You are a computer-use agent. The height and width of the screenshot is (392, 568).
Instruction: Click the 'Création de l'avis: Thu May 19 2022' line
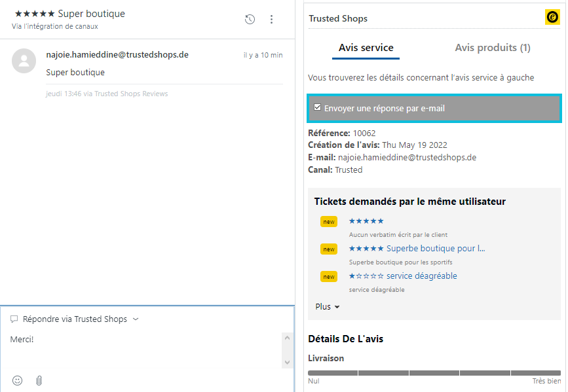(x=377, y=145)
